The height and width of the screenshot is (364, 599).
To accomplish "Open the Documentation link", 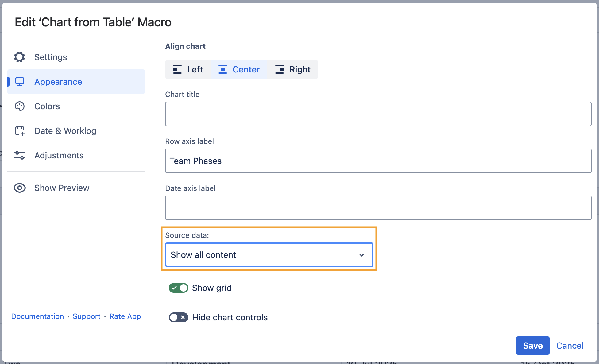I will [x=37, y=316].
